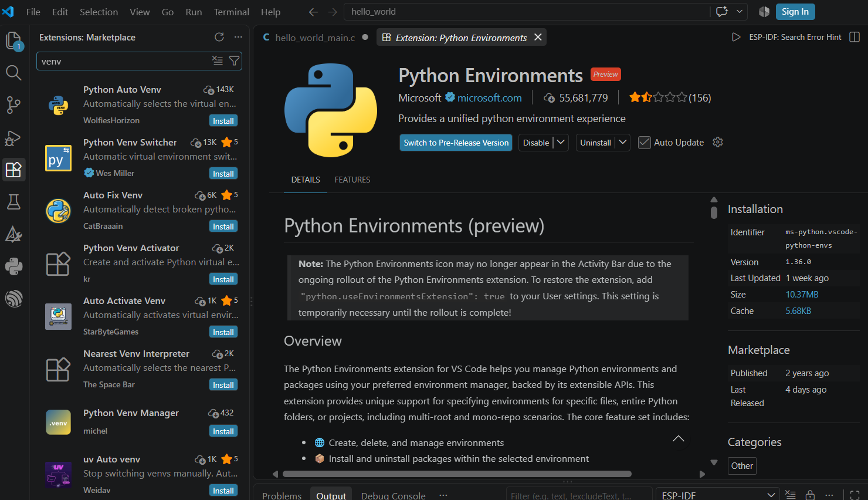Screen dimensions: 868x500
Task: Open the Testing flask icon
Action: (x=13, y=202)
